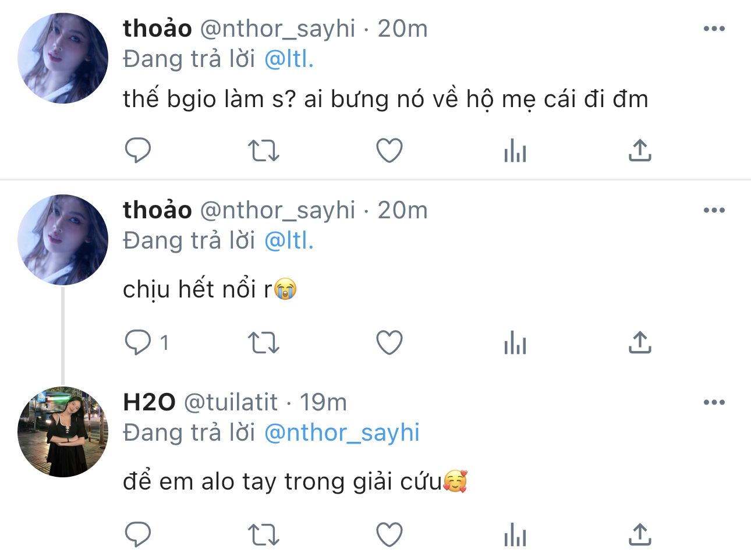This screenshot has width=751, height=560.
Task: Open H2O's profile picture
Action: click(x=63, y=433)
